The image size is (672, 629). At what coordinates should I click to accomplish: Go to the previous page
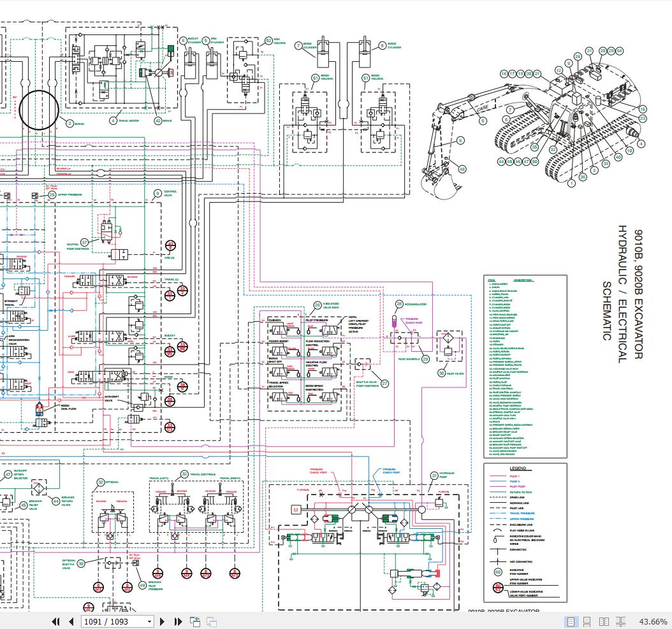[x=71, y=622]
